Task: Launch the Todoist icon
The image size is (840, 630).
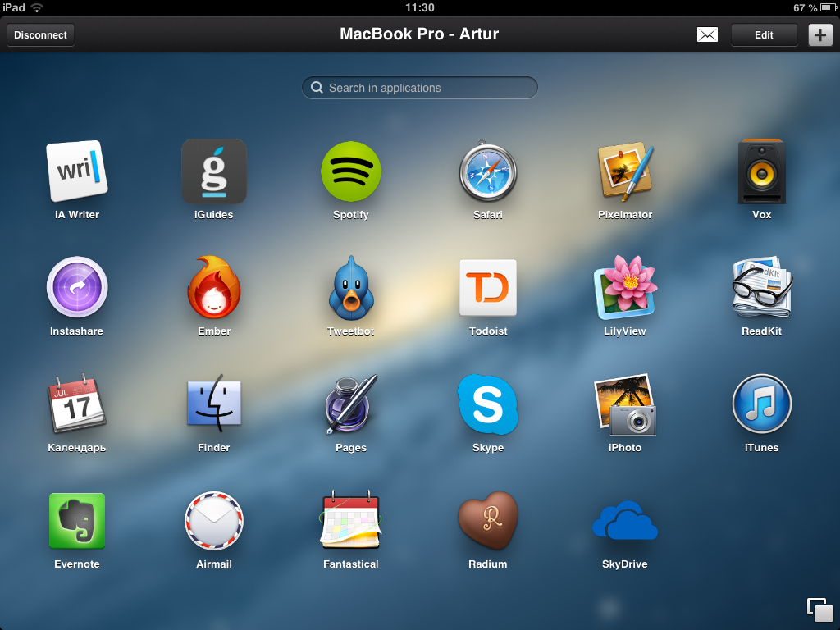Action: 488,288
